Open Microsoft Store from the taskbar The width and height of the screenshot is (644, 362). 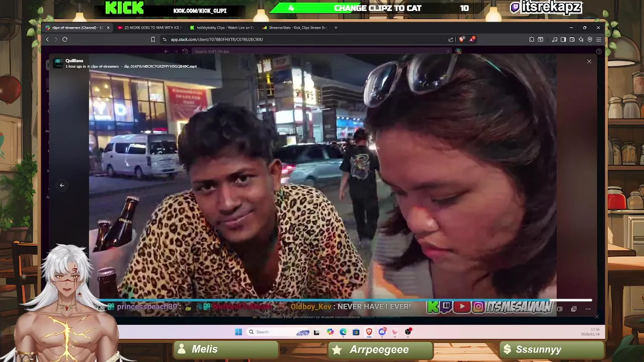(x=356, y=332)
